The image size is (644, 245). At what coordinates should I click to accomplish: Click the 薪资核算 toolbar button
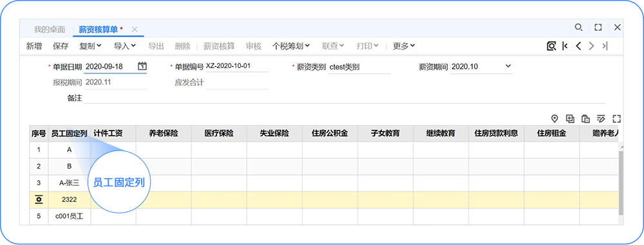tap(220, 46)
